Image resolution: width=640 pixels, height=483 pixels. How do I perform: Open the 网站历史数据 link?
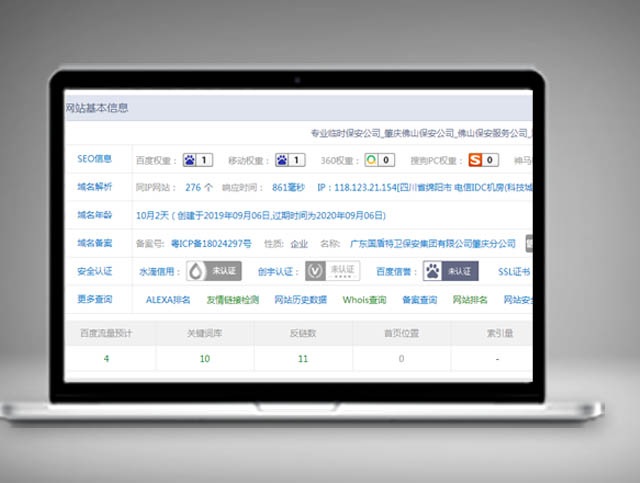click(x=300, y=299)
